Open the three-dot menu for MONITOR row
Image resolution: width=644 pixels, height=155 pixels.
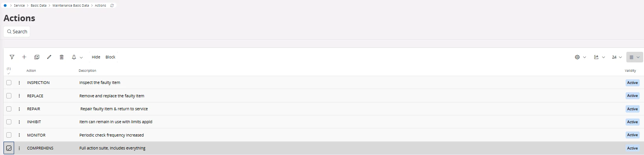tap(19, 135)
